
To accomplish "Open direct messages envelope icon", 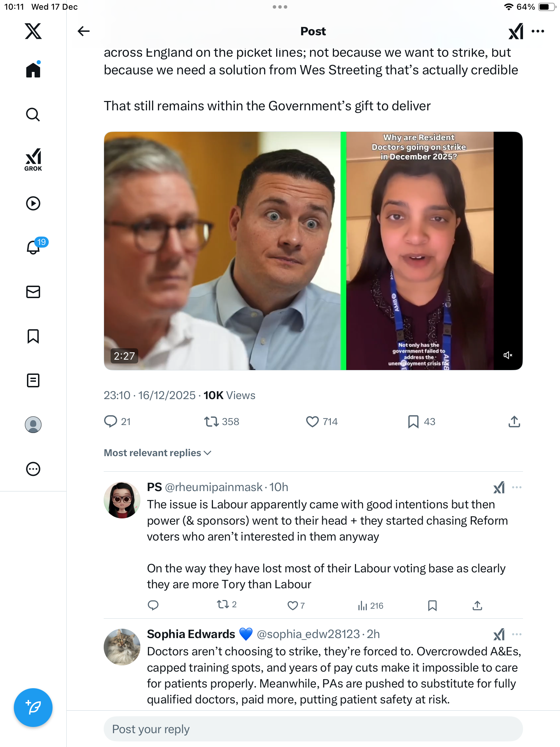I will pyautogui.click(x=33, y=292).
